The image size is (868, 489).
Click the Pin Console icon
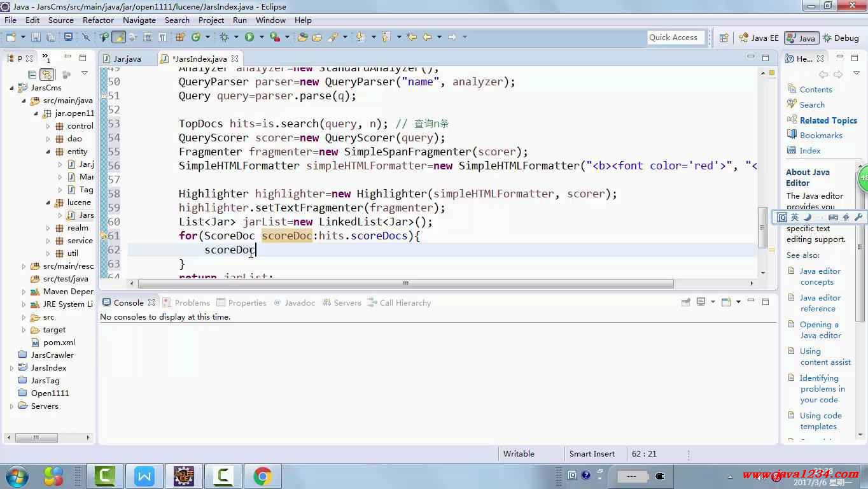click(x=686, y=302)
